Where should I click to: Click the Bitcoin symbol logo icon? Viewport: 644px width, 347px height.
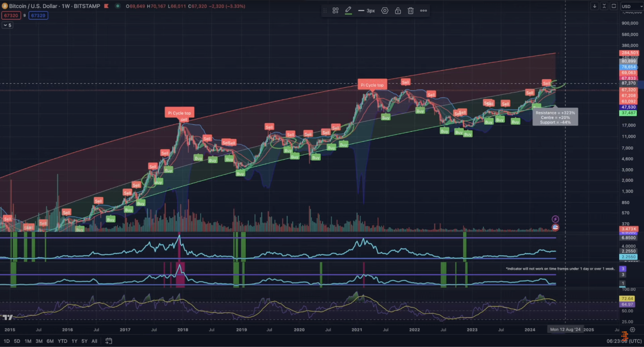[x=5, y=6]
